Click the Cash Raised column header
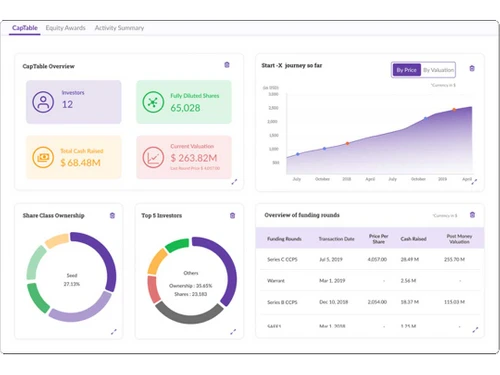The width and height of the screenshot is (500, 375). coord(413,239)
